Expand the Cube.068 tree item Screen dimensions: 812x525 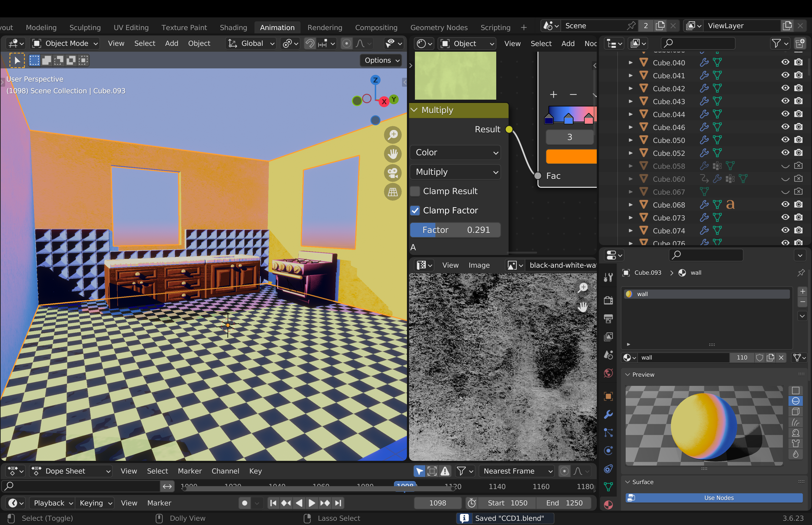[x=630, y=205]
